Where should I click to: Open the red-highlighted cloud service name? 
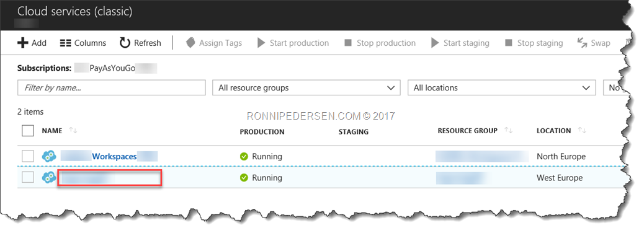[109, 178]
